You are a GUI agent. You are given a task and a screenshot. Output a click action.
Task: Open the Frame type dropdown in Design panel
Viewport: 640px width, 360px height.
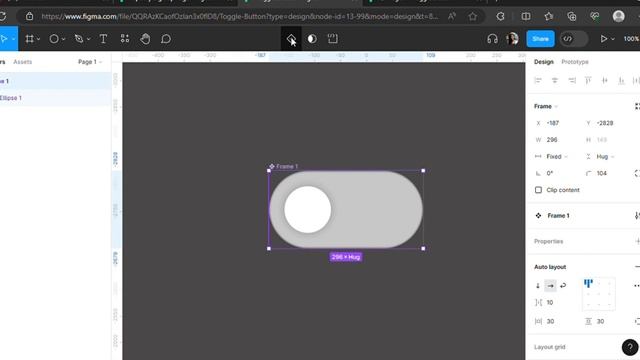(546, 106)
